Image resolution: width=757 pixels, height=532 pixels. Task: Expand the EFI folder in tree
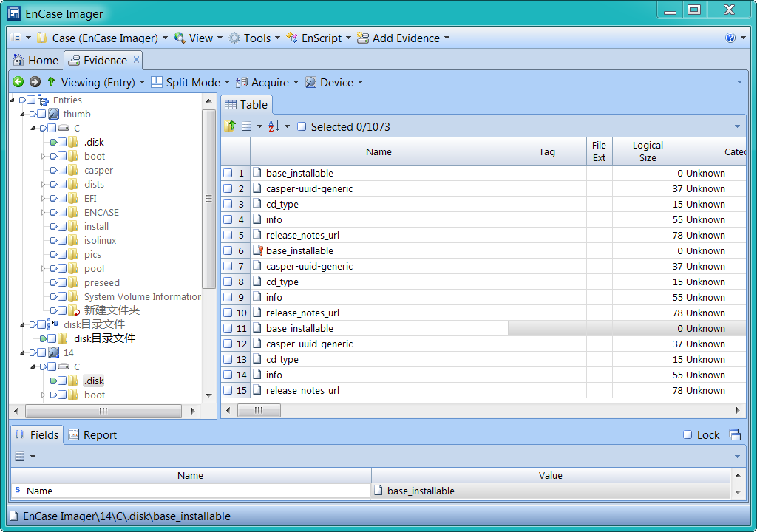(x=43, y=199)
